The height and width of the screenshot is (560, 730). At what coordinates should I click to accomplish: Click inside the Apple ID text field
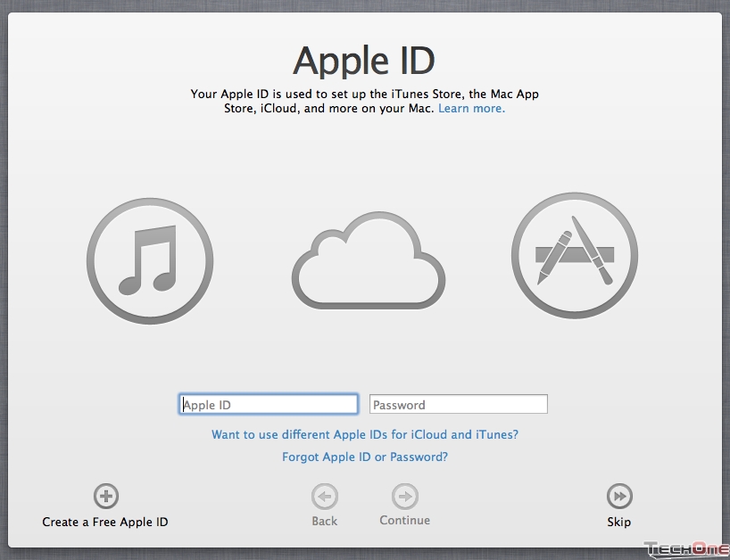click(x=268, y=404)
